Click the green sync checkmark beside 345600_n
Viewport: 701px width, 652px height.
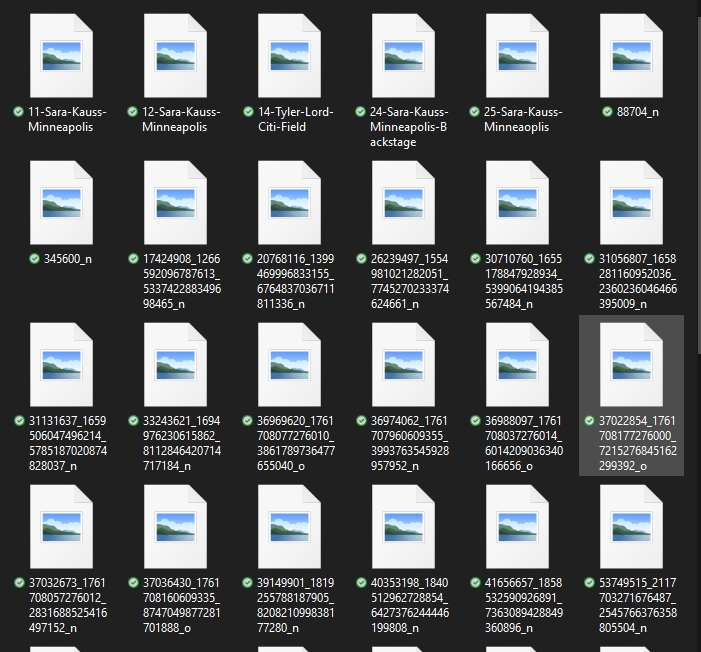(34, 258)
